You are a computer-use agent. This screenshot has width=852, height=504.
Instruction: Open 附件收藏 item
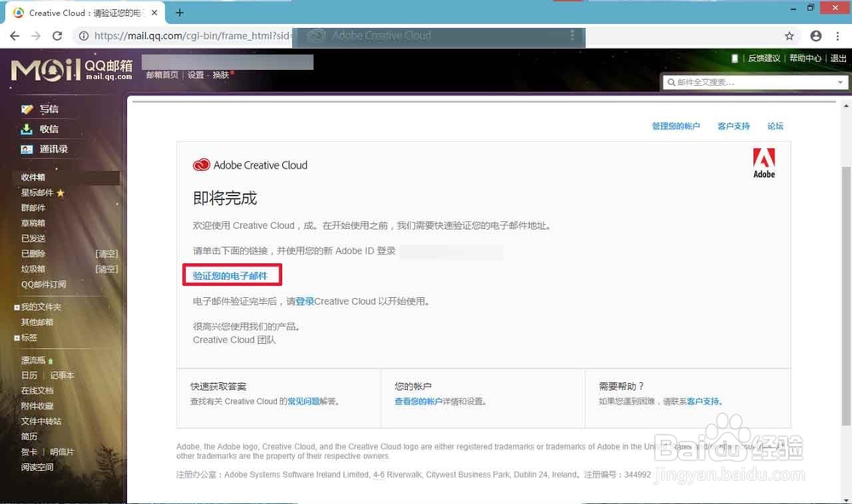pyautogui.click(x=37, y=406)
